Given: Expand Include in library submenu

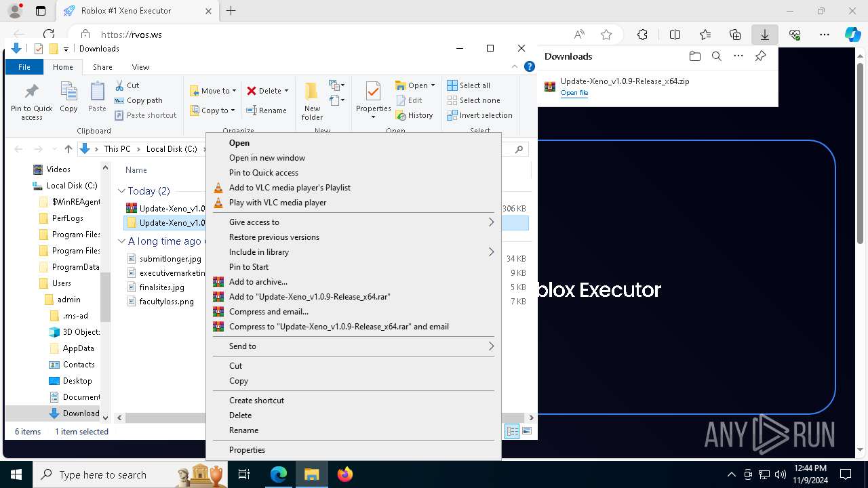Looking at the screenshot, I should 353,252.
